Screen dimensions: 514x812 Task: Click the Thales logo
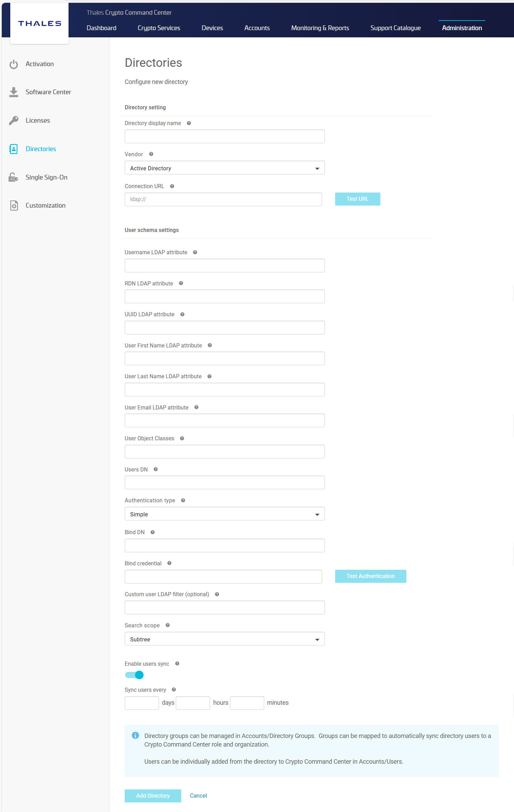point(39,23)
